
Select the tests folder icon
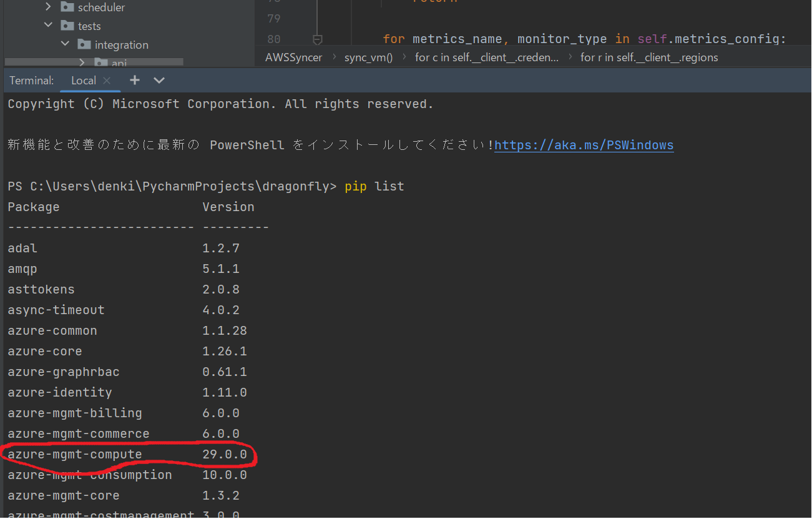click(x=67, y=26)
